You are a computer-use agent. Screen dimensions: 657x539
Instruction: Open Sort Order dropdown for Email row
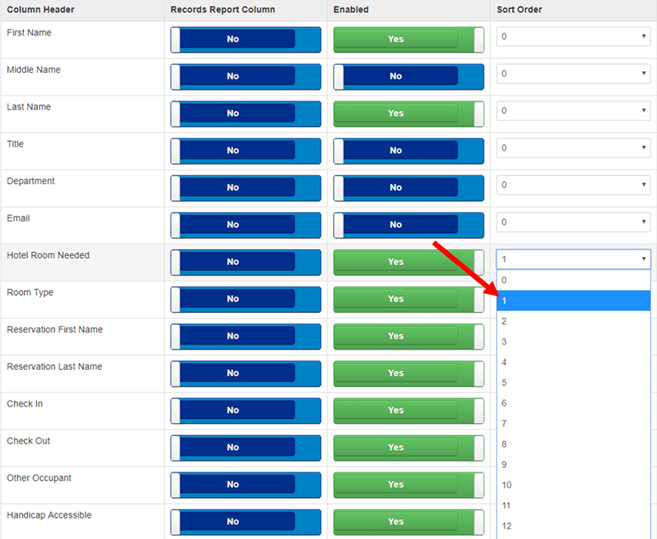point(573,221)
